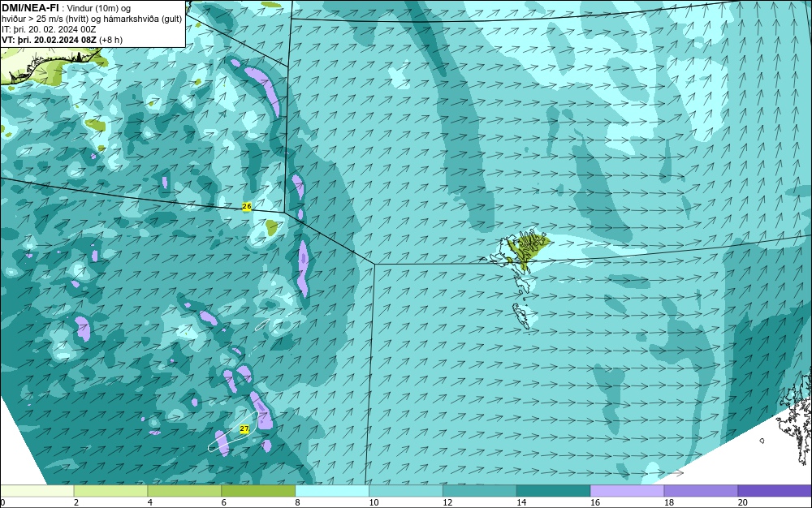Select the 4-6 m/s green legend swatch

[x=184, y=490]
